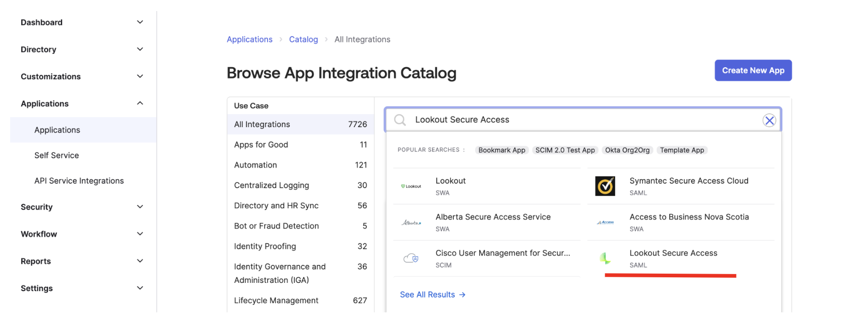Follow the Catalog breadcrumb link
Viewport: 868px width, 328px height.
tap(303, 40)
